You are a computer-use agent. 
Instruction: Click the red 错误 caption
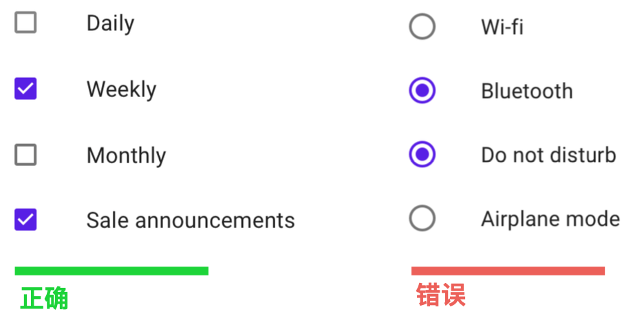441,295
